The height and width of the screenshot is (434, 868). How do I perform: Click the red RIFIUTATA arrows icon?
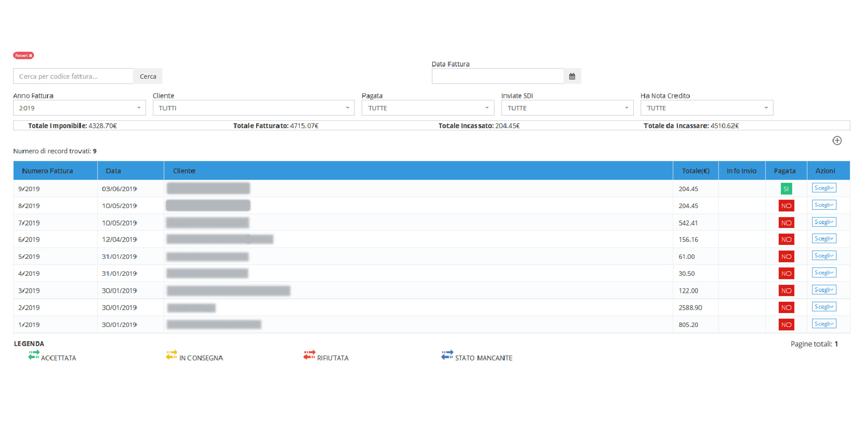(309, 355)
